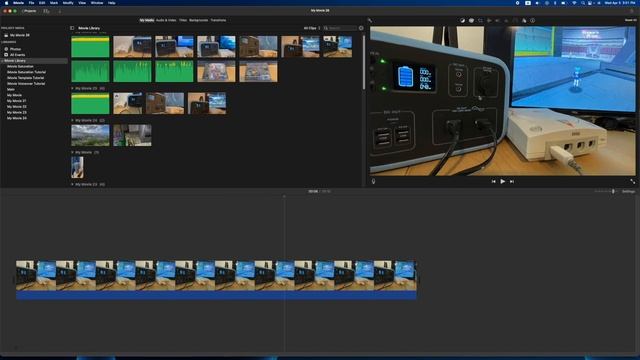Open the Speed speedometer tool
This screenshot has width=640, height=360.
tap(515, 20)
